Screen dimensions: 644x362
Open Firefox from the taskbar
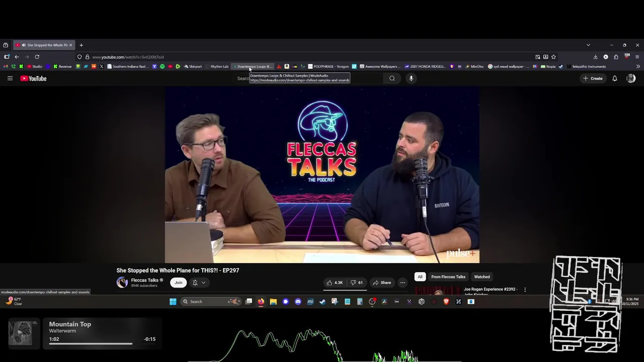click(x=261, y=302)
